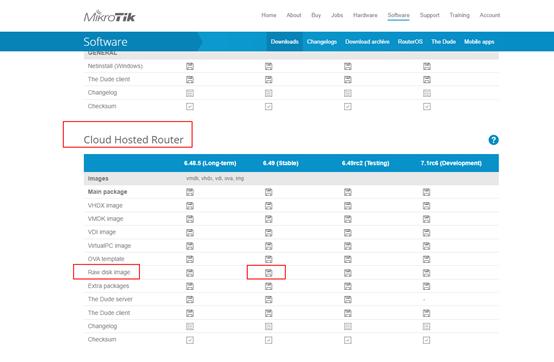Download The Dude client general 6.49rc2 Testing
Viewport: 554px width, 362px height.
(348, 79)
